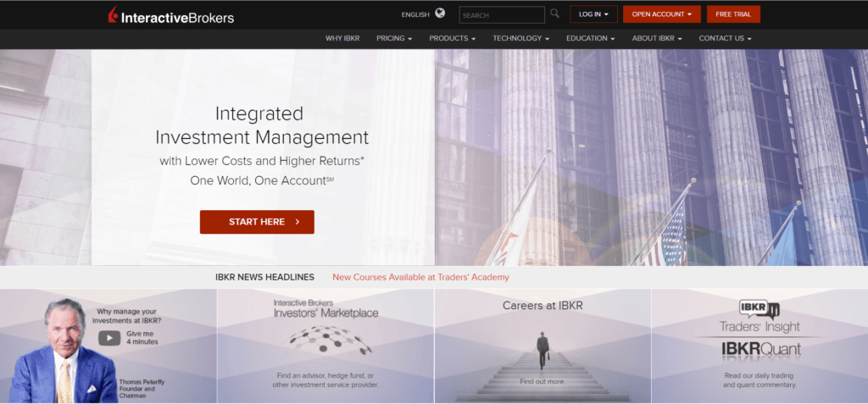Click the Investors' Marketplace title text
868x404 pixels.
[325, 309]
